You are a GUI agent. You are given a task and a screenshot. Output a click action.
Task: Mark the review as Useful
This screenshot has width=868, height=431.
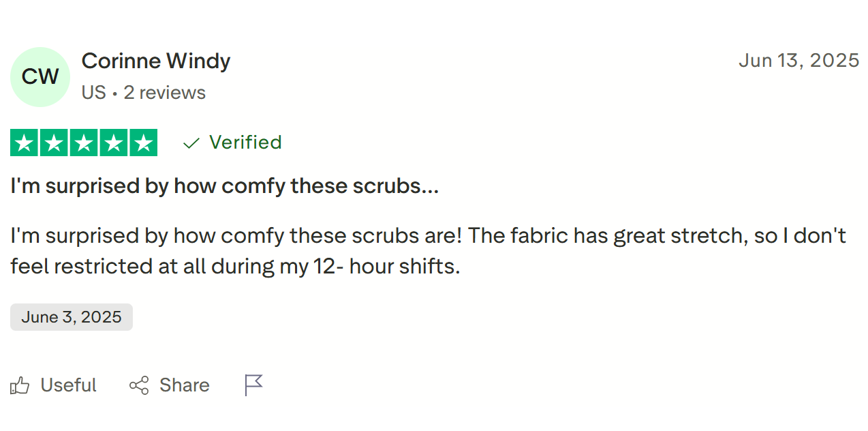click(x=68, y=385)
